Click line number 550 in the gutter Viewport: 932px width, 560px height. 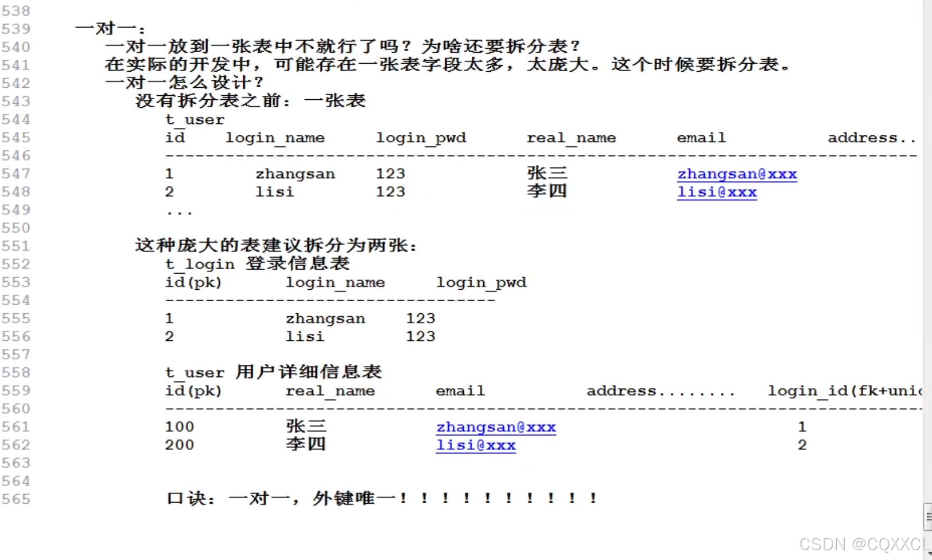click(x=15, y=228)
